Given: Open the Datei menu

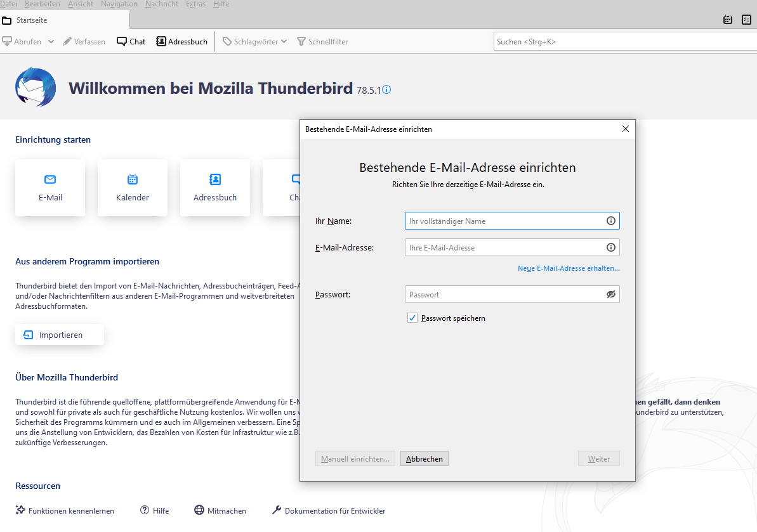Looking at the screenshot, I should click(x=8, y=4).
